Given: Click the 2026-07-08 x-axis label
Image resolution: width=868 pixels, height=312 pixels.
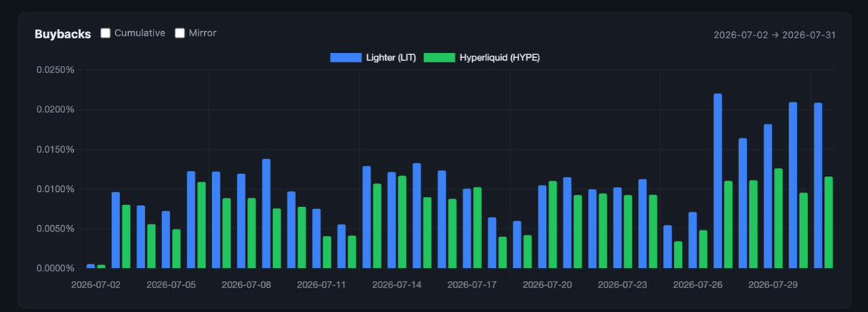Looking at the screenshot, I should coord(246,285).
